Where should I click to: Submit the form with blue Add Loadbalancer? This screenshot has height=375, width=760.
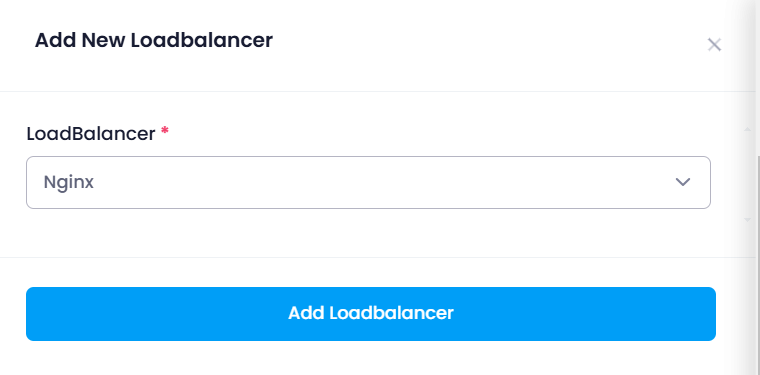click(371, 313)
